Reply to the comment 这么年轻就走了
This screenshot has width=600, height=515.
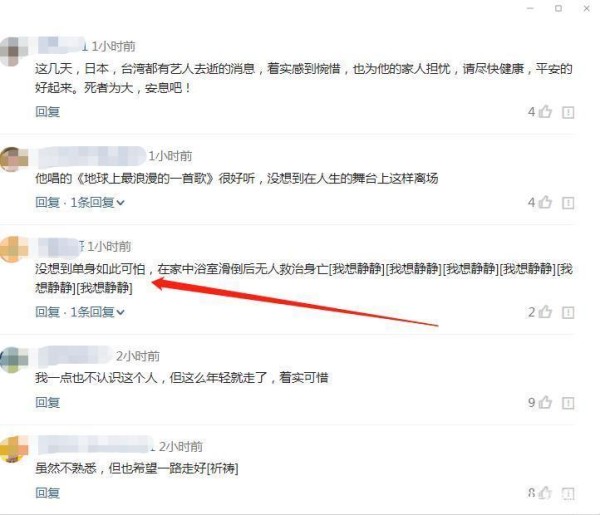pyautogui.click(x=47, y=402)
